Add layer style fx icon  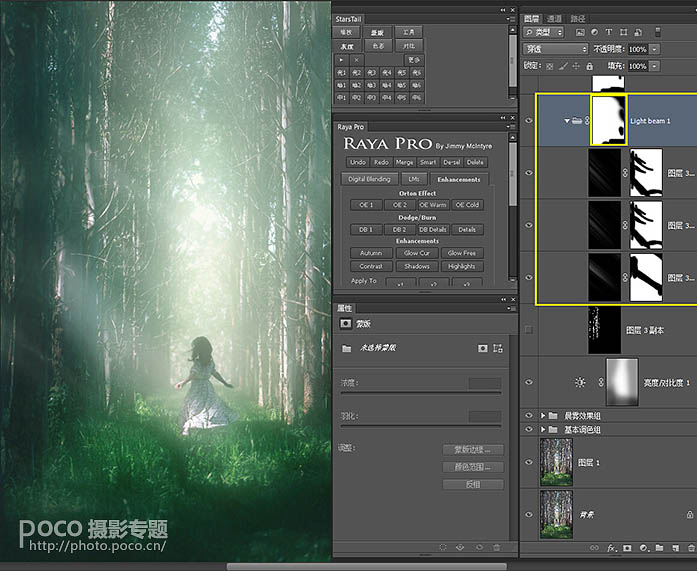point(612,548)
